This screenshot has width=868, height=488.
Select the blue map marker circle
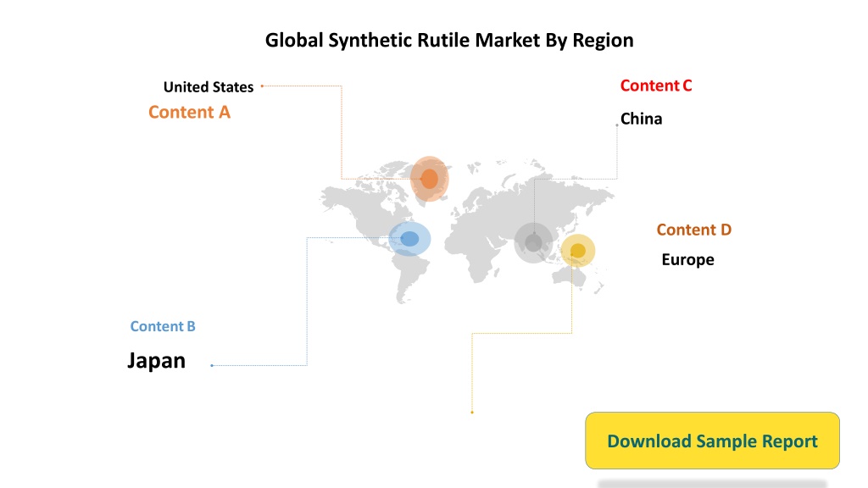point(409,239)
